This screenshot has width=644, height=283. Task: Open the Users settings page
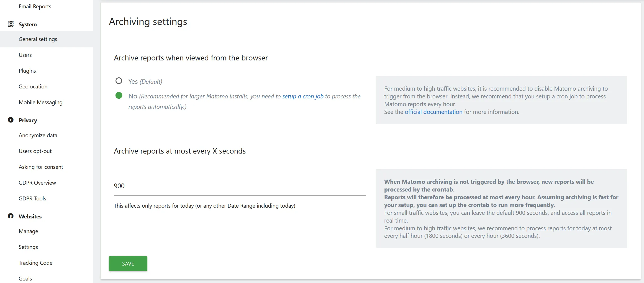tap(25, 55)
